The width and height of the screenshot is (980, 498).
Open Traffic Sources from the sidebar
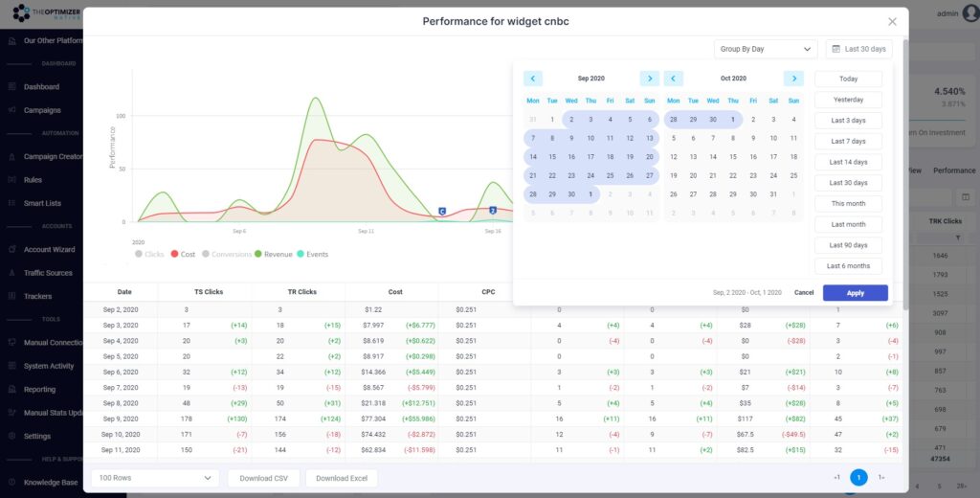coord(48,273)
